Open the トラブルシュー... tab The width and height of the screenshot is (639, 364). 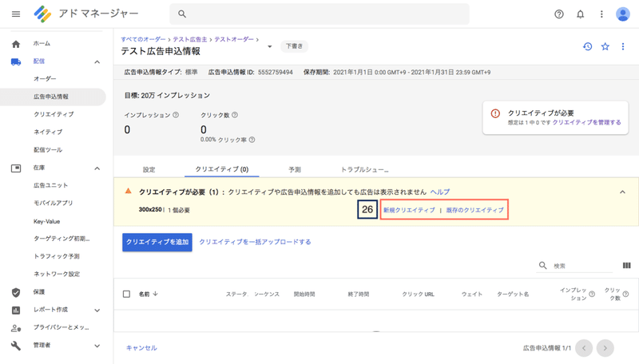tap(364, 169)
